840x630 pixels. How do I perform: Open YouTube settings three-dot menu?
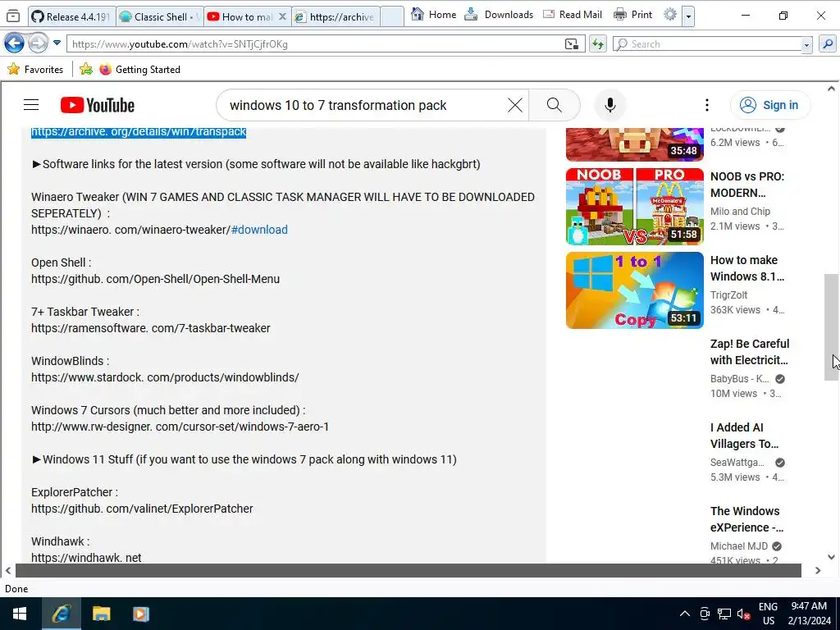point(706,105)
